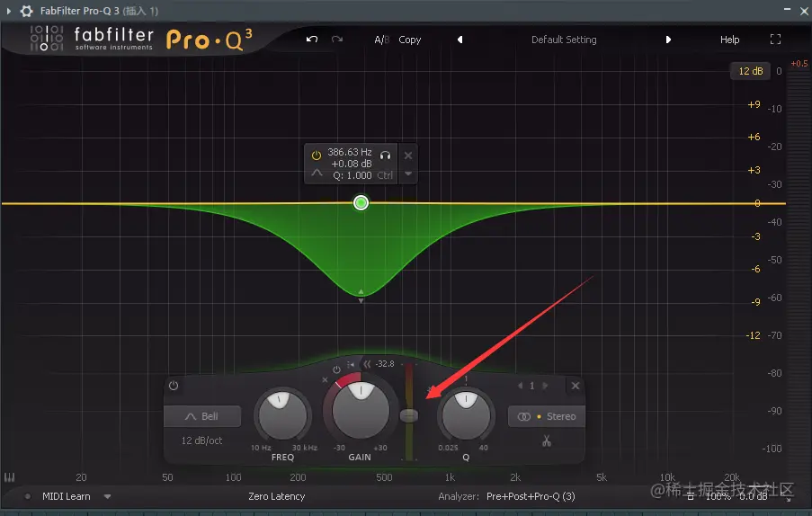Viewport: 812px width, 516px height.
Task: Undo the last change
Action: (x=312, y=40)
